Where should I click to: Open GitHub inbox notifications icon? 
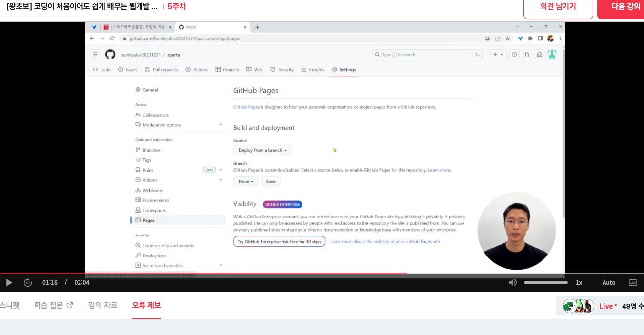pos(539,55)
